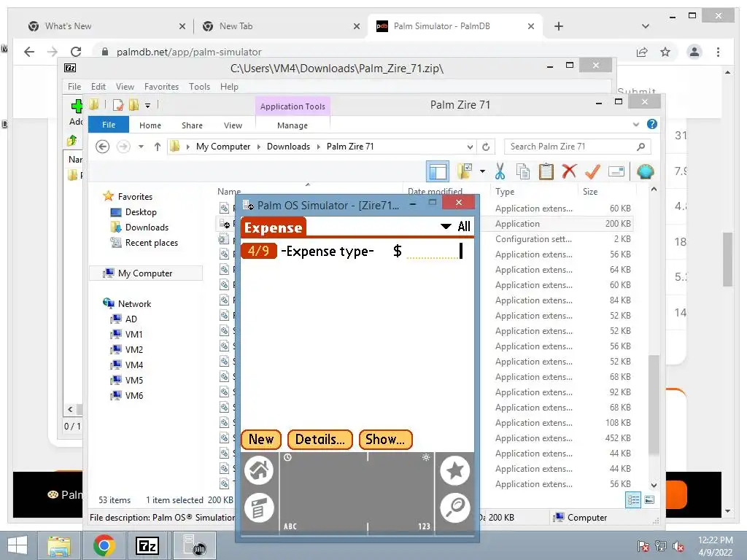Open the Chrome three-dot menu
Viewport: 747px width, 560px height.
pyautogui.click(x=718, y=52)
